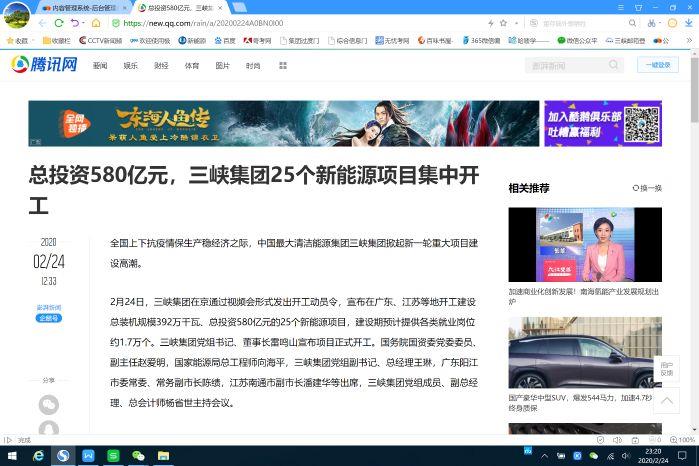Expand more bookmarks with the double chevron
This screenshot has width=699, height=466.
(689, 41)
